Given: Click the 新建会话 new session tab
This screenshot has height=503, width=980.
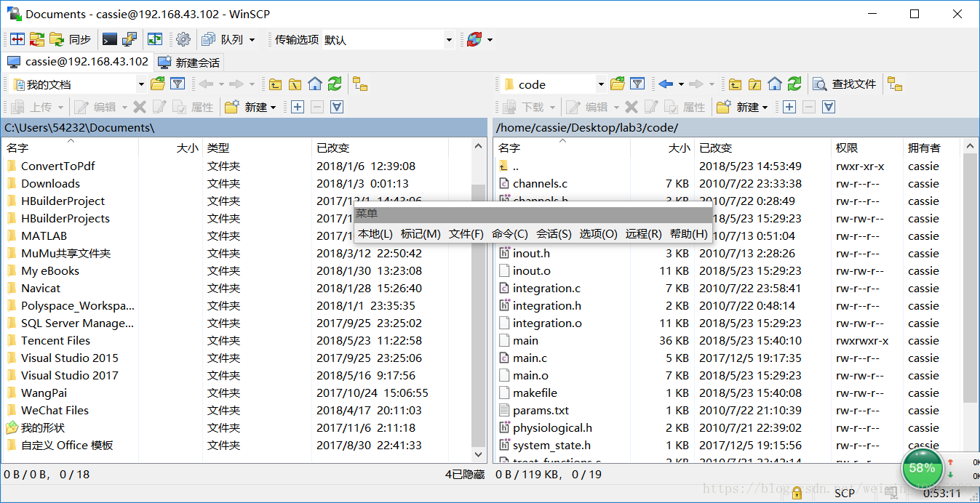Looking at the screenshot, I should (x=188, y=62).
